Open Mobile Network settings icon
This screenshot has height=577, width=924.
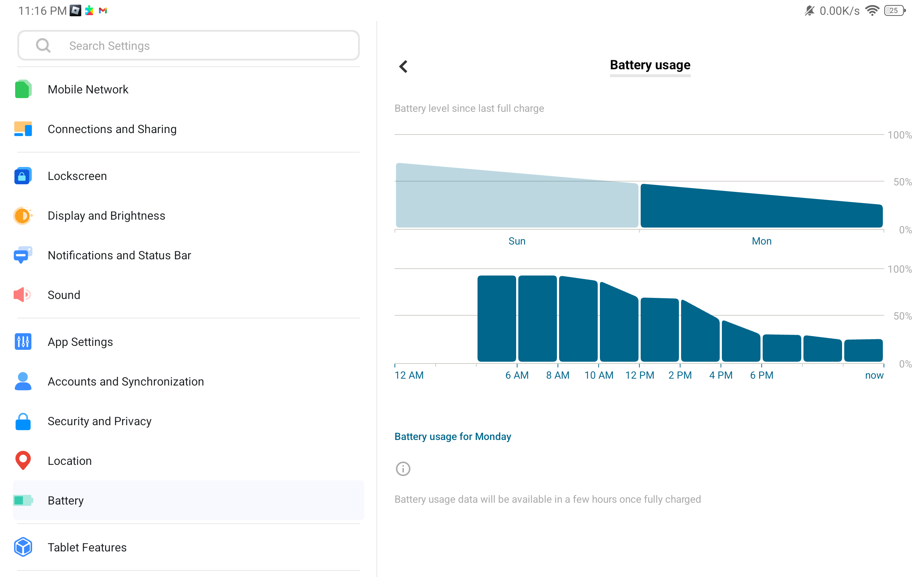click(x=23, y=89)
